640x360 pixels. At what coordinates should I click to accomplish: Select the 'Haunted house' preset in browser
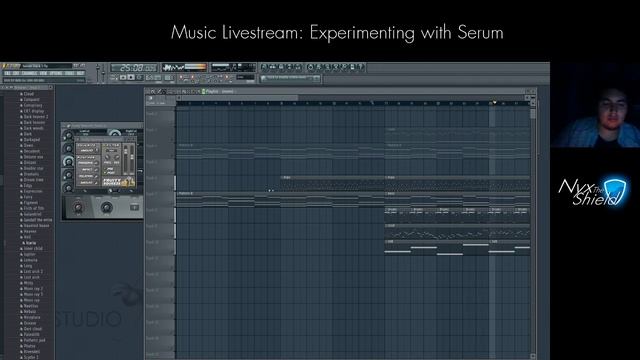(36, 225)
